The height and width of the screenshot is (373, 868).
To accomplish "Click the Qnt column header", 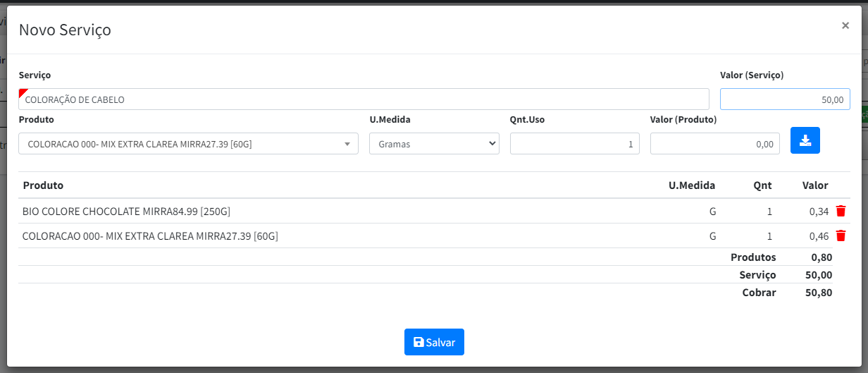I will [x=762, y=185].
